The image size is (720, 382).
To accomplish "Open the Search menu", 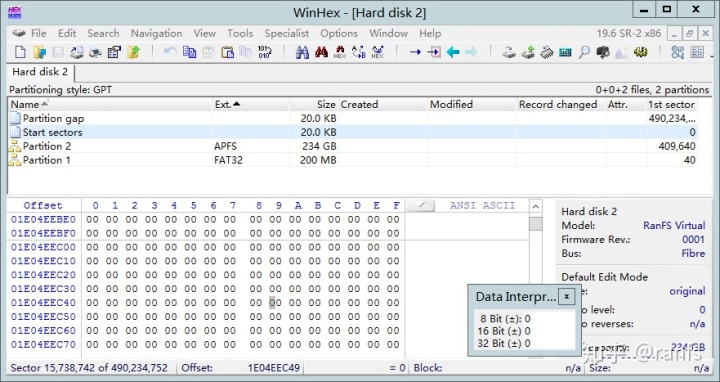I will coord(103,33).
